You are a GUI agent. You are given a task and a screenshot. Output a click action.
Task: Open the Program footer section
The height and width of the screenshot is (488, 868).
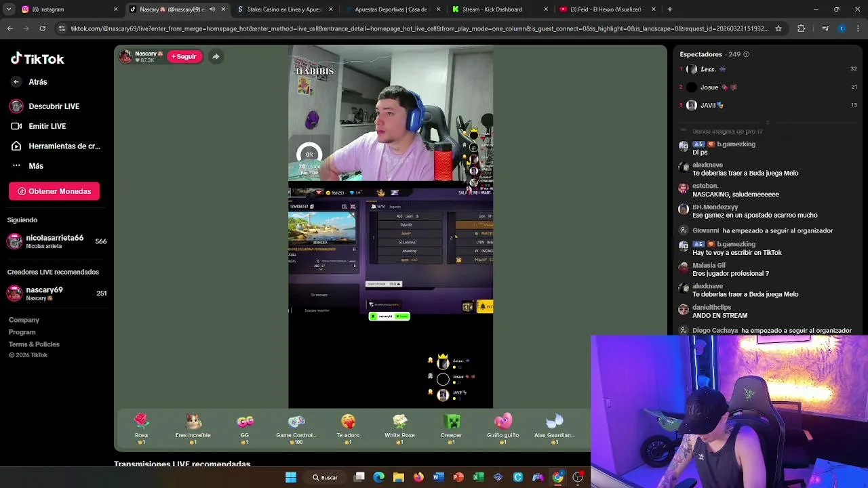(x=22, y=332)
